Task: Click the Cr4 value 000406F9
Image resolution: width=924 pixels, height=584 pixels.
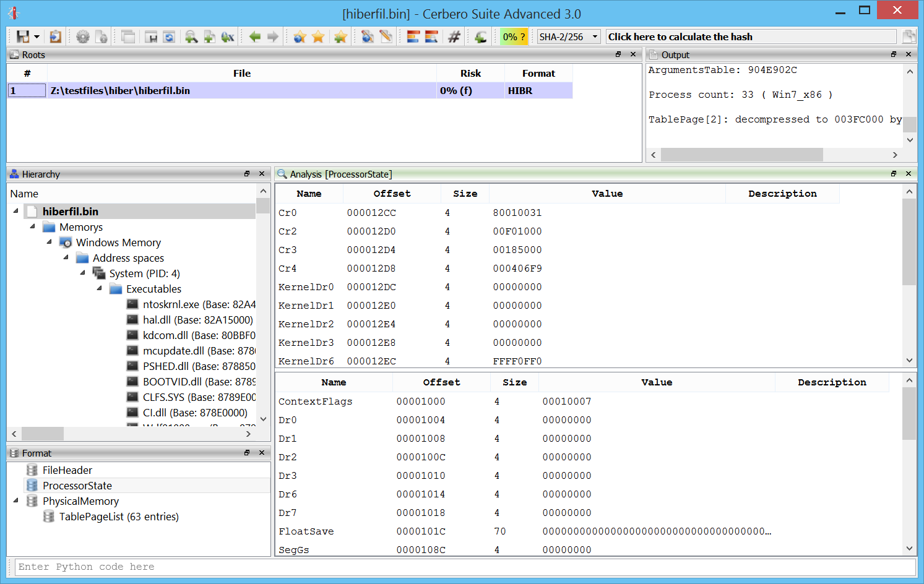Action: coord(517,268)
